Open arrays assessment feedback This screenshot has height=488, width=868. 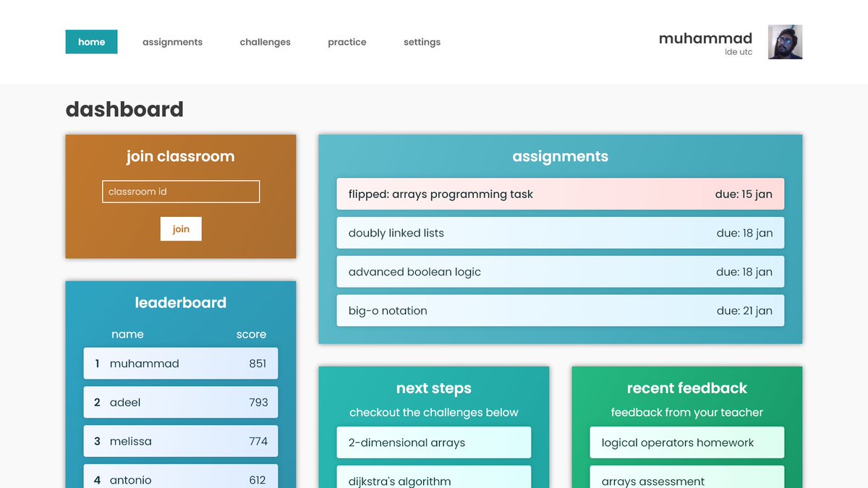(687, 477)
